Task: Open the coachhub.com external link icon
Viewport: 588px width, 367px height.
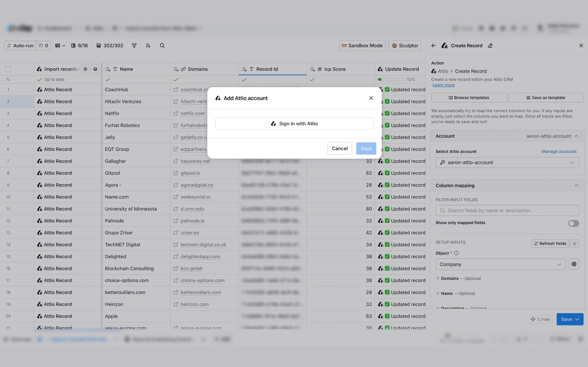Action: 176,90
